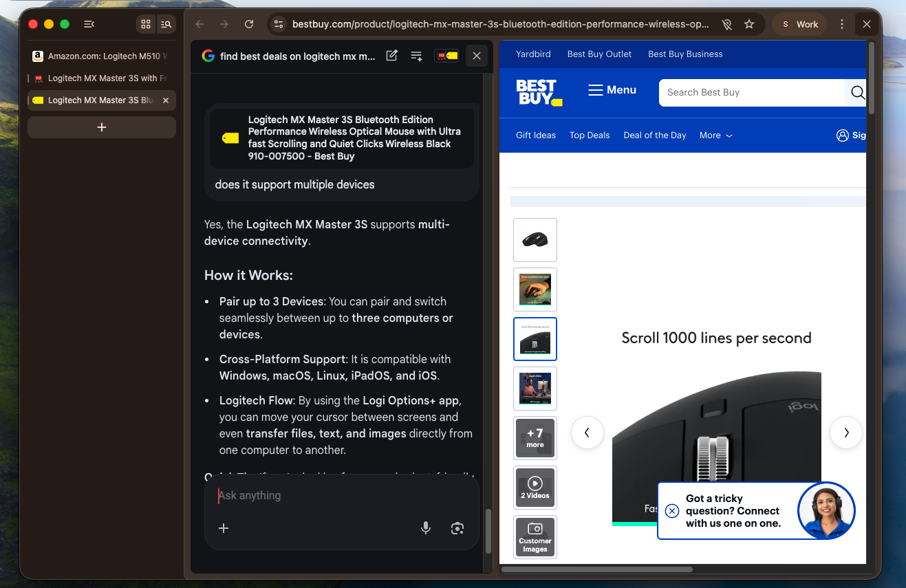Image resolution: width=906 pixels, height=588 pixels.
Task: Select the second thumbnail with hand on mouse
Action: coord(535,290)
